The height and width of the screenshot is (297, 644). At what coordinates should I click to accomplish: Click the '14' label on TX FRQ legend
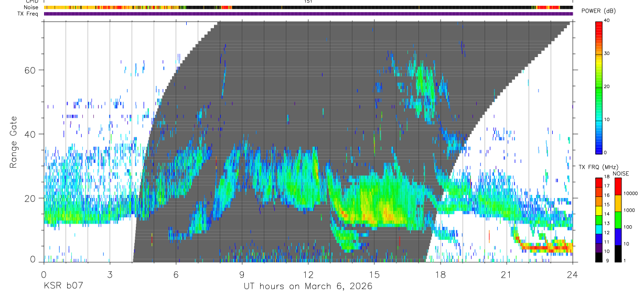coord(607,215)
